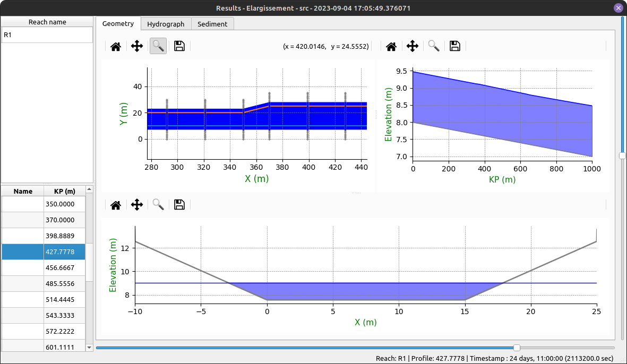Screen dimensions: 627x364
Task: Select profile at KP 456.6667
Action: (64, 267)
